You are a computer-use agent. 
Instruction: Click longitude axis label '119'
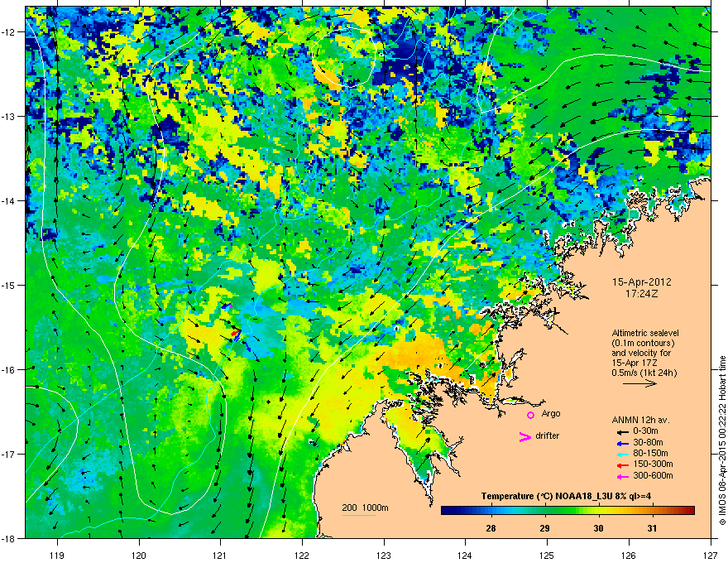click(57, 555)
